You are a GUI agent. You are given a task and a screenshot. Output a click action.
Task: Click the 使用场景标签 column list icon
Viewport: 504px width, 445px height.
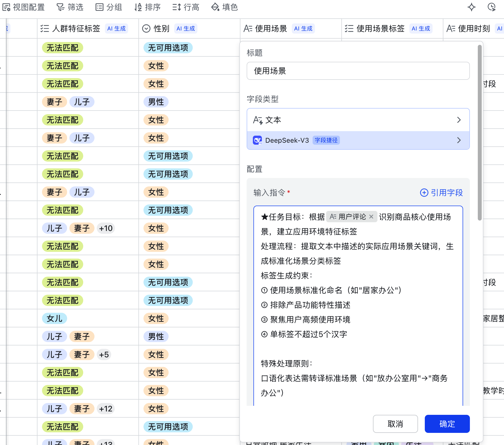pos(349,28)
